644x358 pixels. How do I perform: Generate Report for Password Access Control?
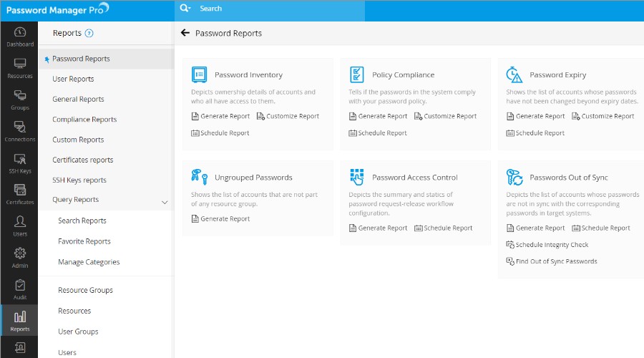point(379,228)
